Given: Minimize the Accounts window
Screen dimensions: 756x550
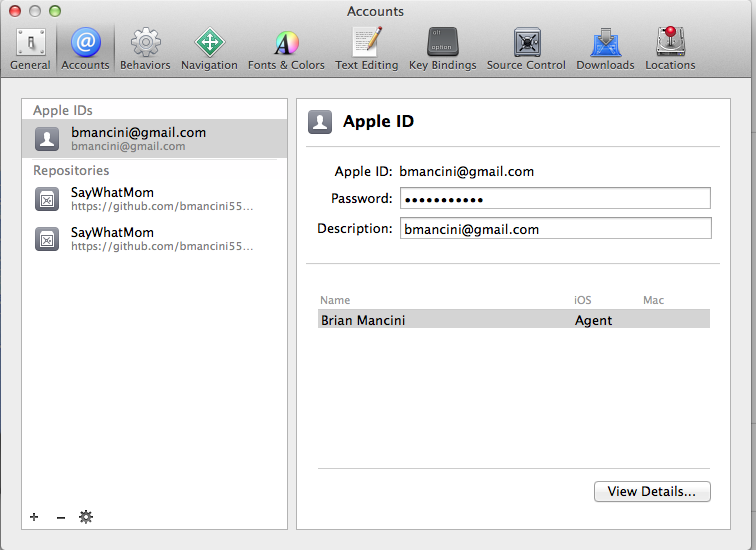Looking at the screenshot, I should (35, 11).
